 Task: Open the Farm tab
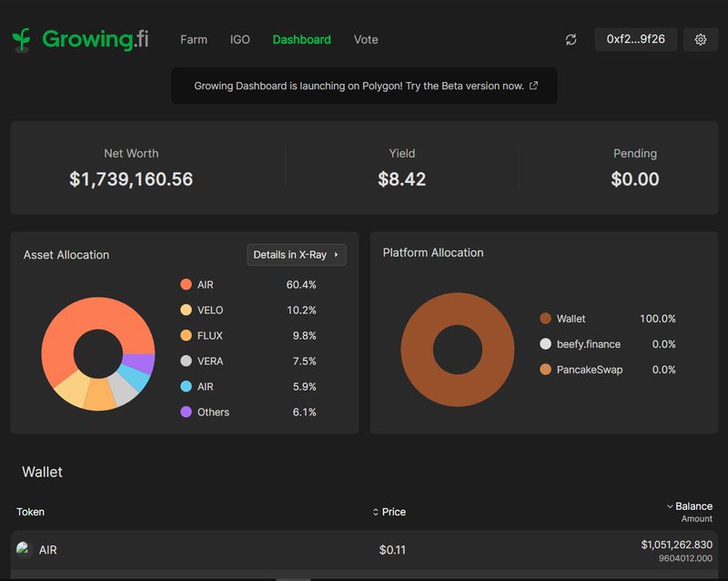194,40
